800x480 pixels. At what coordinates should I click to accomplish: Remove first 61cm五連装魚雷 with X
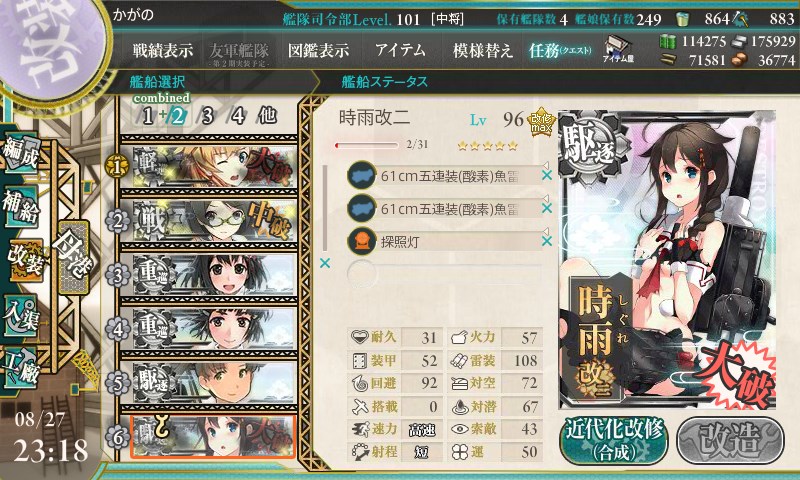[546, 175]
